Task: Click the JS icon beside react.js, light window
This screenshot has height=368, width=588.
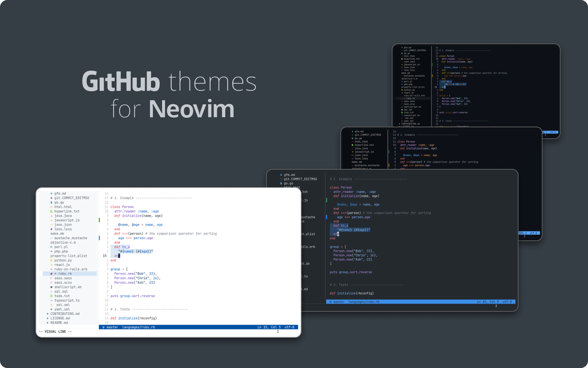Action: 51,265
